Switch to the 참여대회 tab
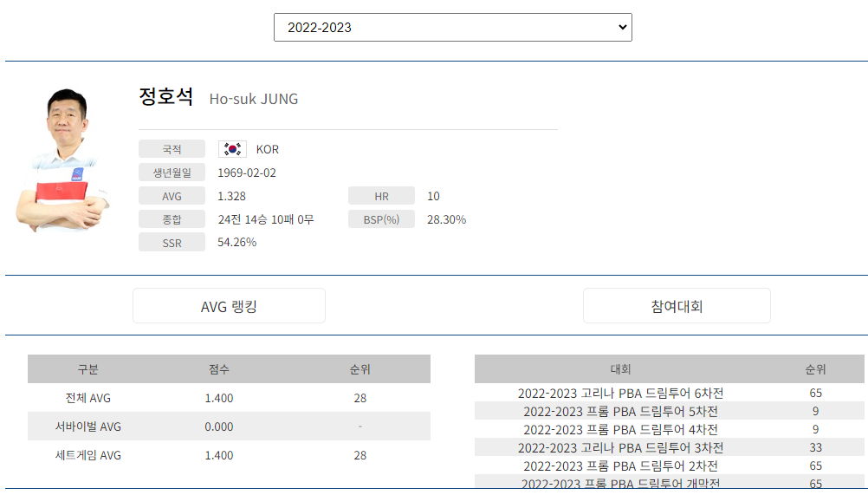868x495 pixels. pyautogui.click(x=677, y=306)
